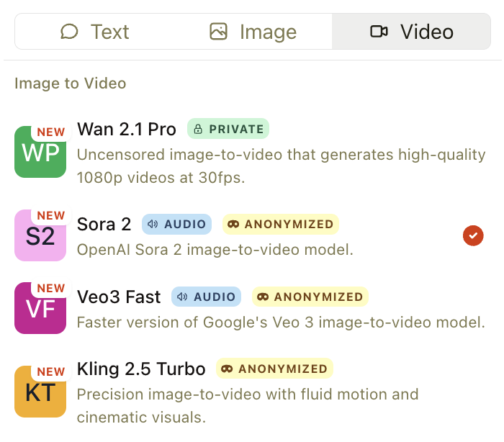Image resolution: width=504 pixels, height=442 pixels.
Task: Toggle the red selected checkmark for Sora 2
Action: pyautogui.click(x=473, y=235)
